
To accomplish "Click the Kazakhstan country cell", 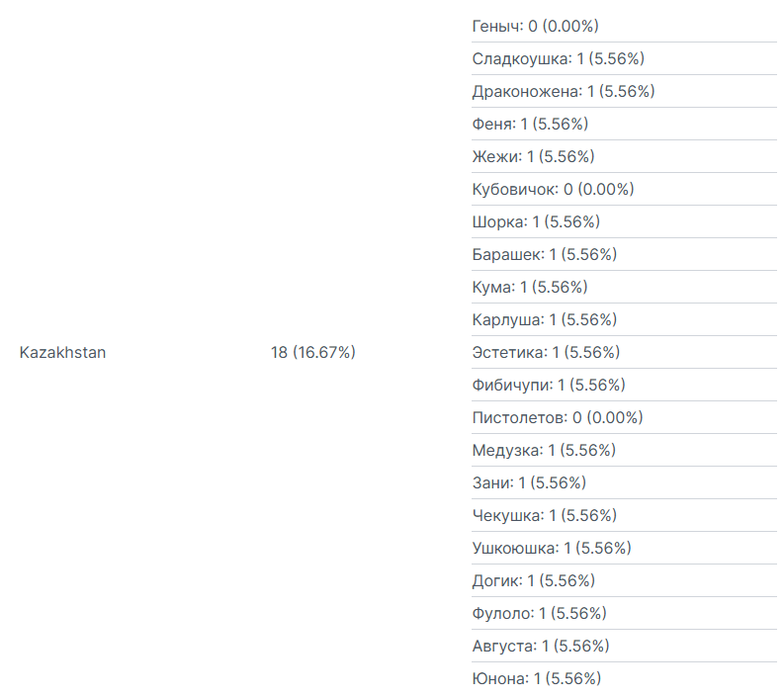I will point(62,352).
